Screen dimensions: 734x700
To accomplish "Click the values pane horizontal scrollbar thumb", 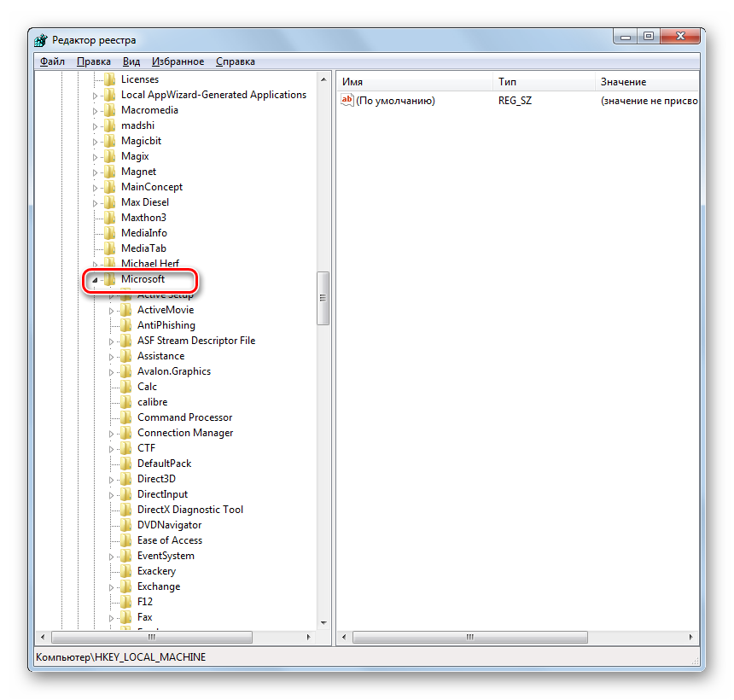I will [470, 638].
